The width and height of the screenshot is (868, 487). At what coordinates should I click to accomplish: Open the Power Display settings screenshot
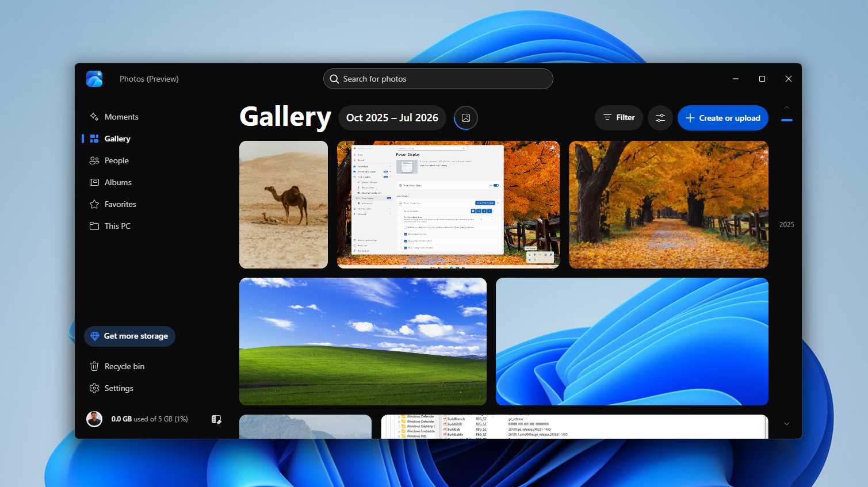(448, 205)
